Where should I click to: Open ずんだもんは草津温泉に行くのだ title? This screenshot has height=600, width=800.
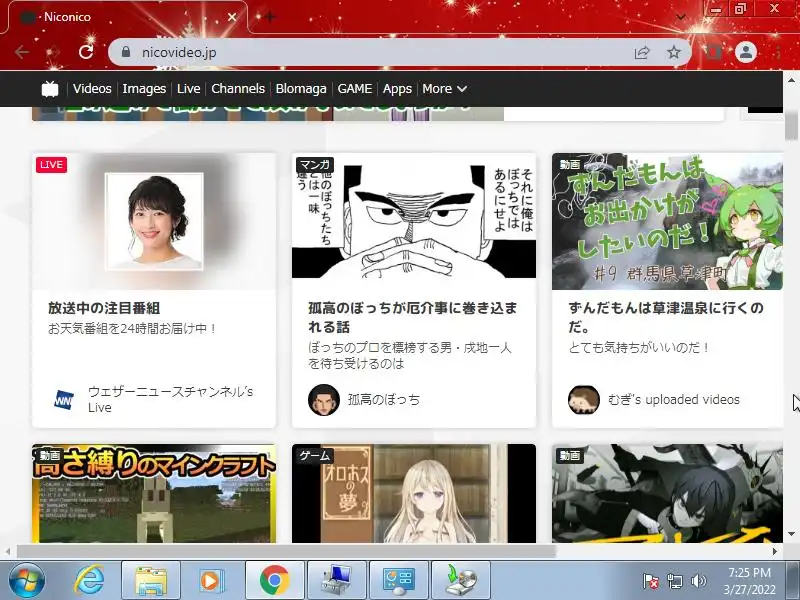tap(666, 317)
